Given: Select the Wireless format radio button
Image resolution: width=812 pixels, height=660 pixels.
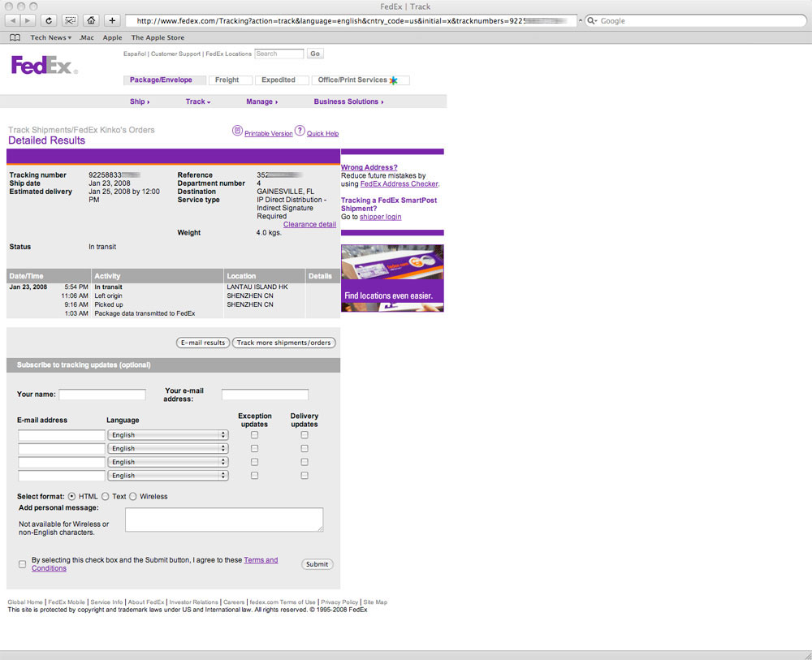Looking at the screenshot, I should (x=132, y=497).
